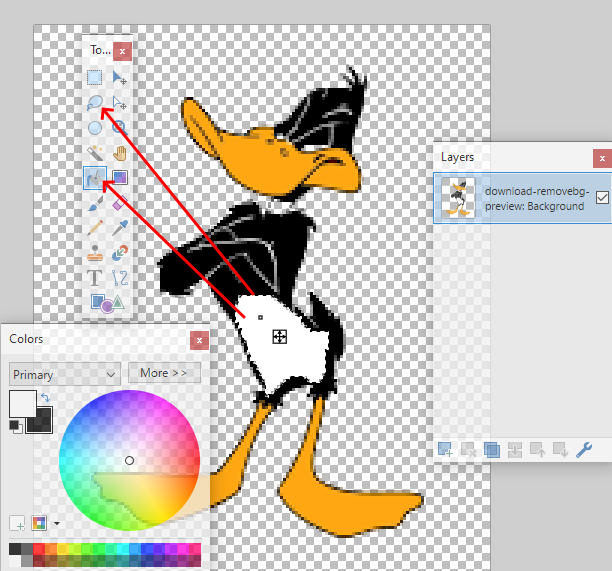This screenshot has height=571, width=612.
Task: Select the Pan hand tool
Action: (x=119, y=153)
